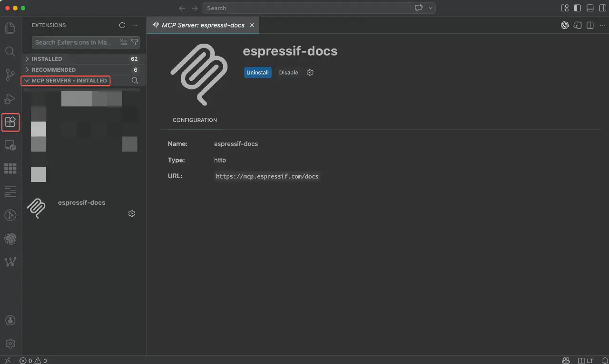Screen dimensions: 609x364
Task: Open the W-shaped activity bar icon
Action: pos(10,262)
